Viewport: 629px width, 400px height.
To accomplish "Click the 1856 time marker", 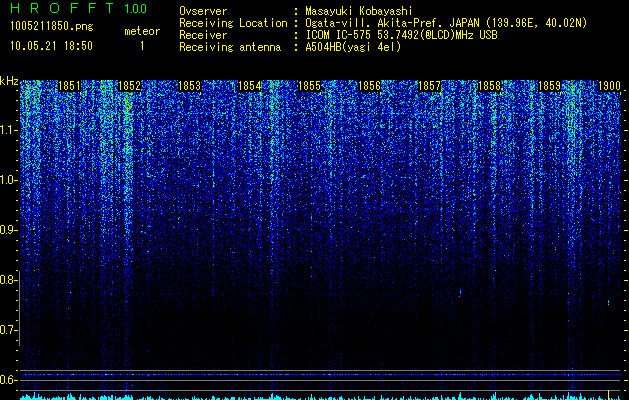I will click(x=369, y=86).
